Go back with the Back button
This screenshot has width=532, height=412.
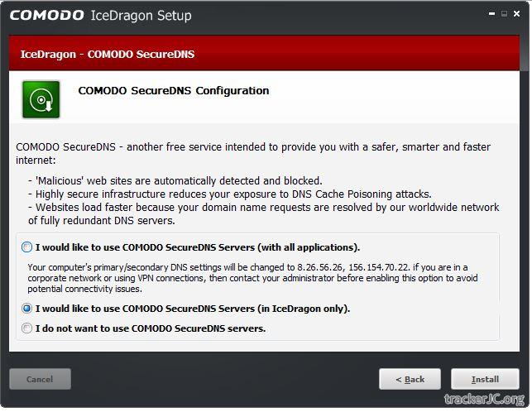pyautogui.click(x=410, y=379)
